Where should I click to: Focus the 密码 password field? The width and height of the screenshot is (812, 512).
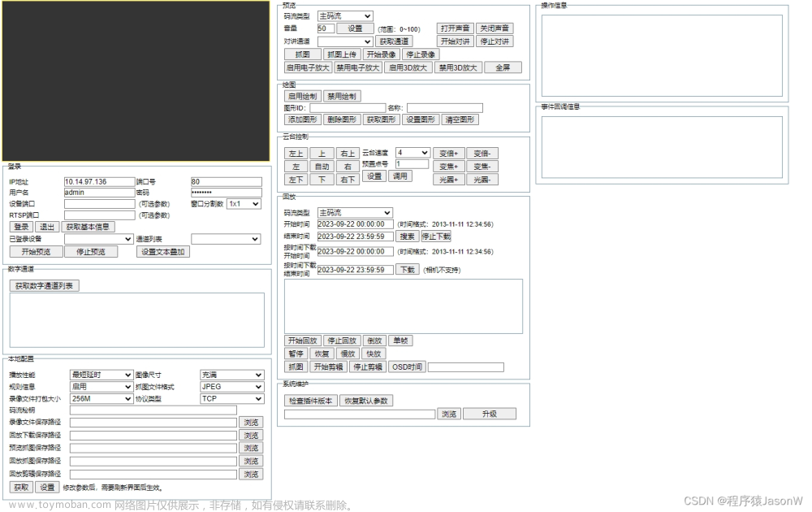click(x=227, y=193)
